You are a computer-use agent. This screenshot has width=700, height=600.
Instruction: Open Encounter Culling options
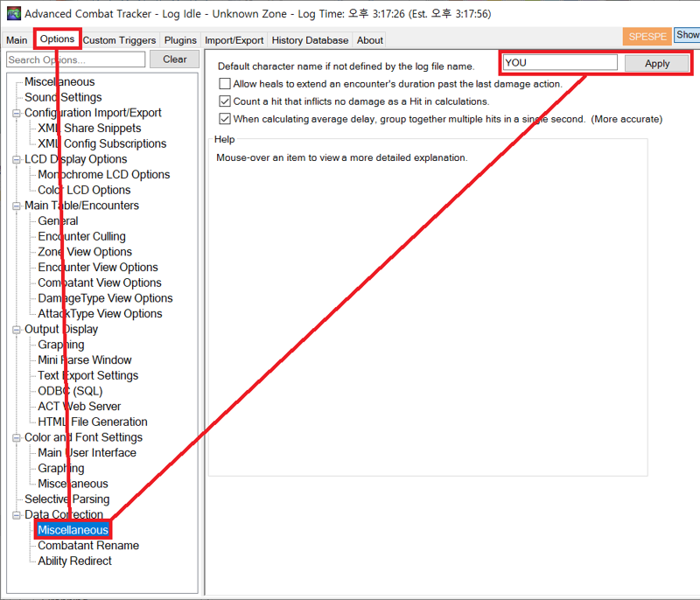81,236
